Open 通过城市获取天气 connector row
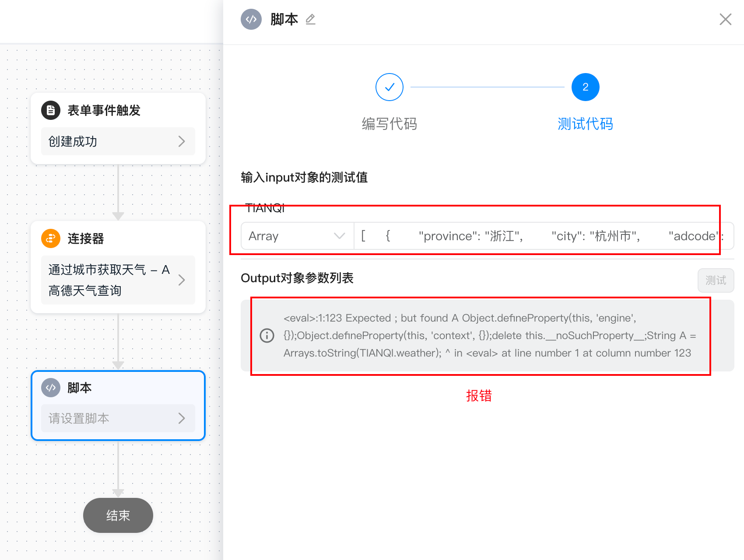 [x=118, y=280]
